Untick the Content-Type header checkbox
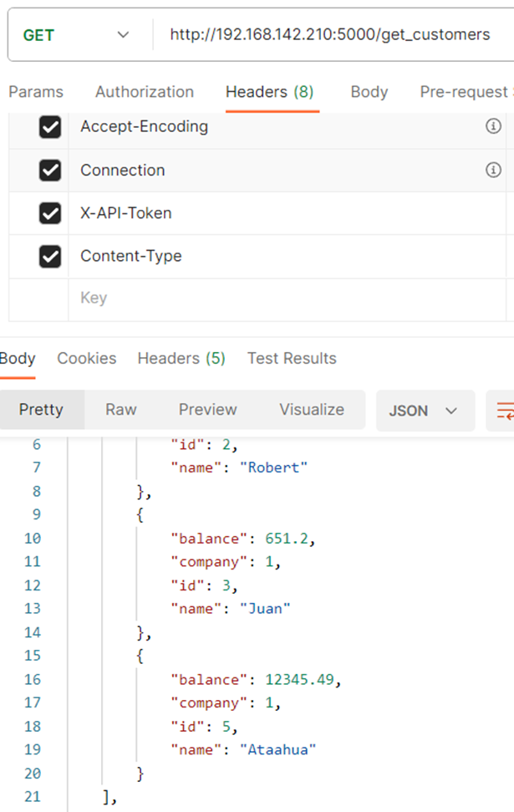514x812 pixels. coord(50,257)
